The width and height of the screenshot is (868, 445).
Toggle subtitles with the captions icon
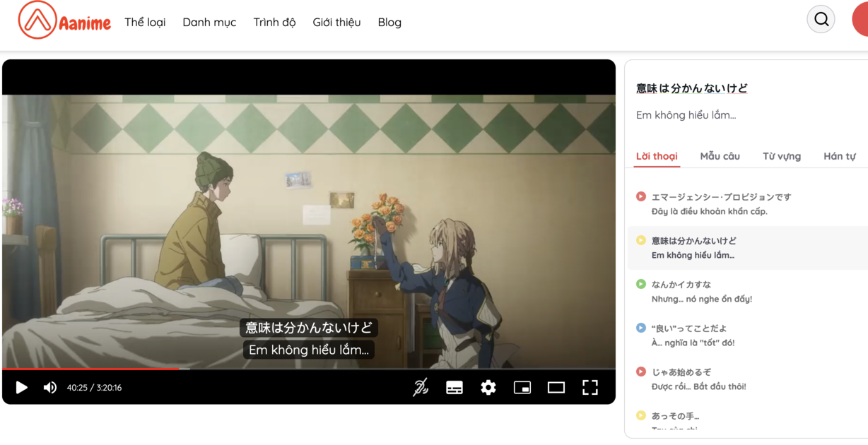tap(454, 387)
